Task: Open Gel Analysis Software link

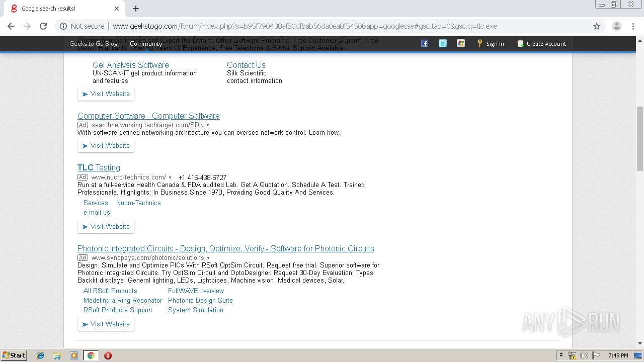Action: click(x=131, y=65)
